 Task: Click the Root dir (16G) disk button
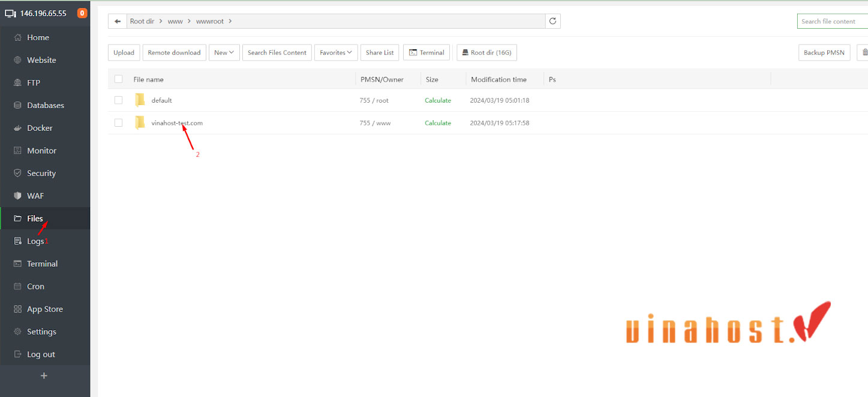pos(486,53)
